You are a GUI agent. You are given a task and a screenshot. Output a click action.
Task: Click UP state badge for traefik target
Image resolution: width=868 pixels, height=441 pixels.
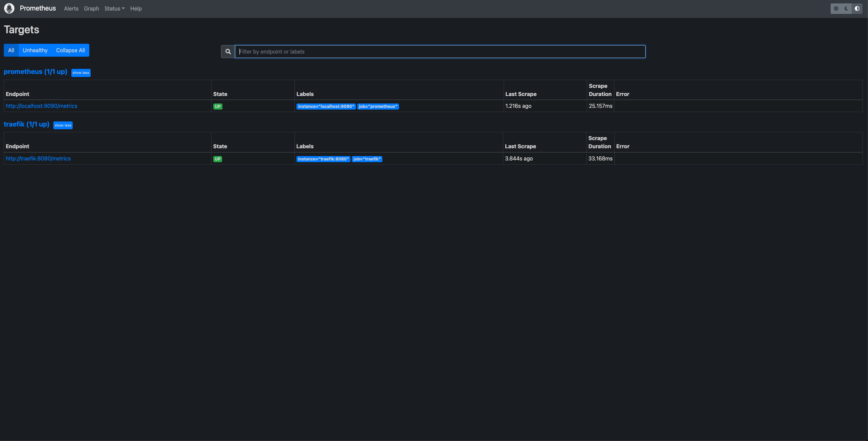218,159
